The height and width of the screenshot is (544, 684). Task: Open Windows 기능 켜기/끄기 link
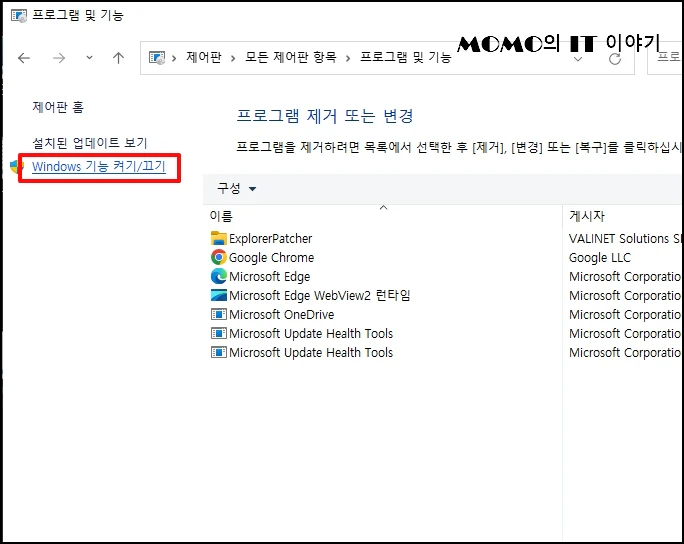pyautogui.click(x=99, y=166)
